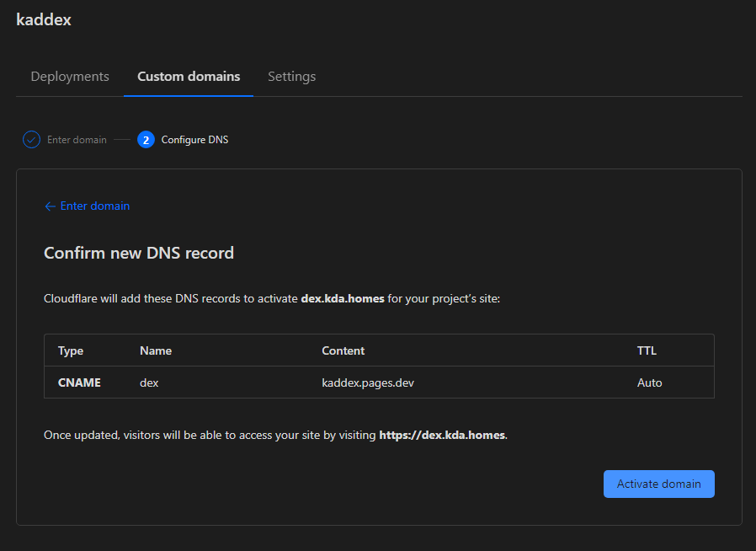Click the bold https://dex.kda.homes URL text
The width and height of the screenshot is (756, 551).
point(442,436)
